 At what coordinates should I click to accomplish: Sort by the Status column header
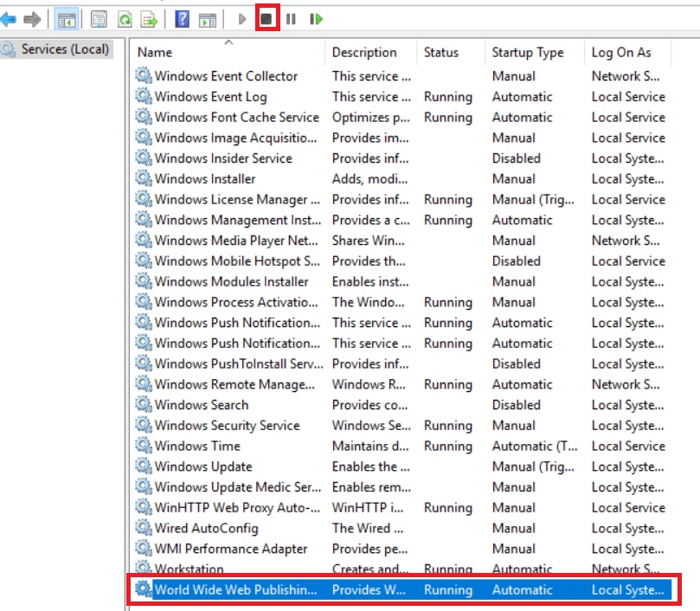[441, 52]
